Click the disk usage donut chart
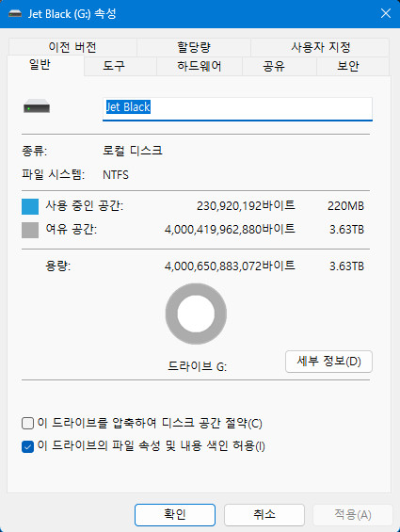Viewport: 400px width, 532px height. point(196,314)
